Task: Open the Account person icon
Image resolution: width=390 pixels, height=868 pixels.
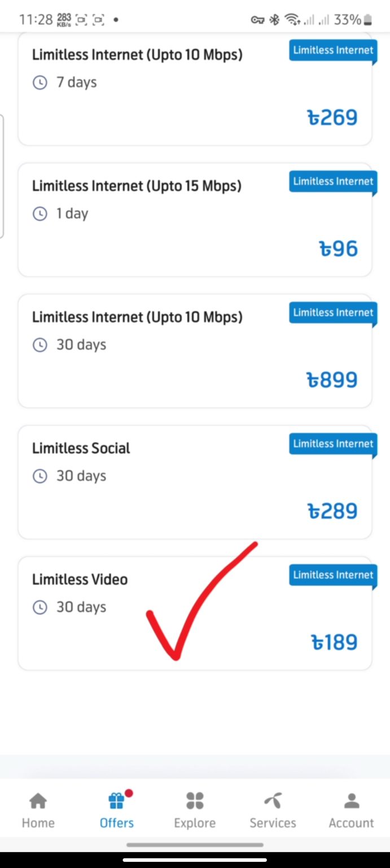Action: [x=351, y=800]
